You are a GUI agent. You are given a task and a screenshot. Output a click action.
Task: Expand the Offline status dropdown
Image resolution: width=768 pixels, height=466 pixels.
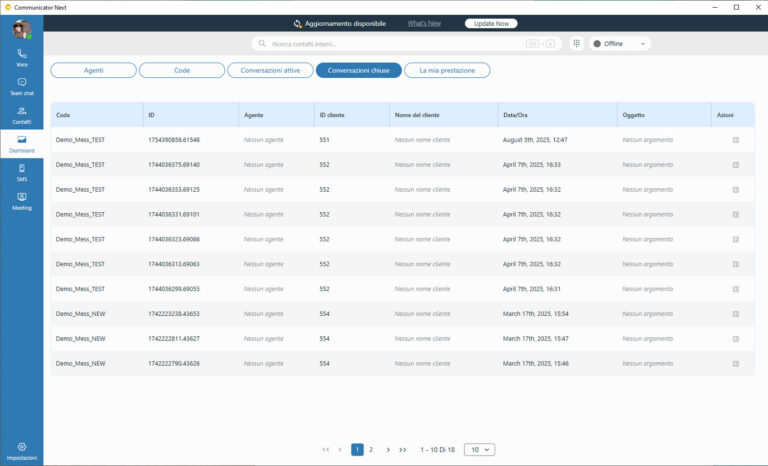(x=620, y=44)
